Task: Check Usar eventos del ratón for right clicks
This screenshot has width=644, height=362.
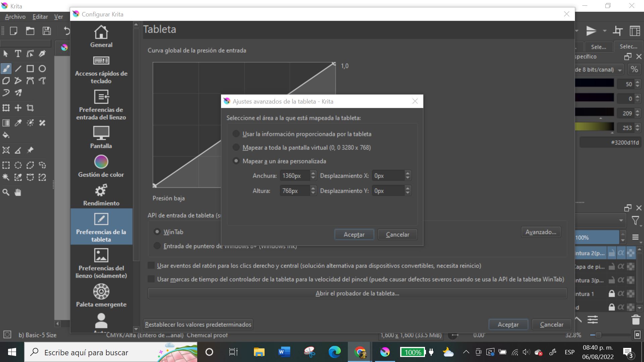Action: coord(151,265)
